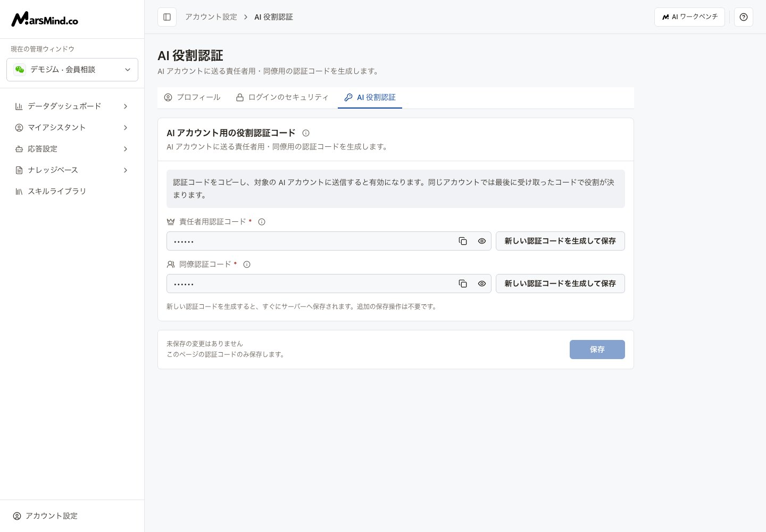Copy the 同僚認証コード value
Image resolution: width=766 pixels, height=532 pixels.
463,284
